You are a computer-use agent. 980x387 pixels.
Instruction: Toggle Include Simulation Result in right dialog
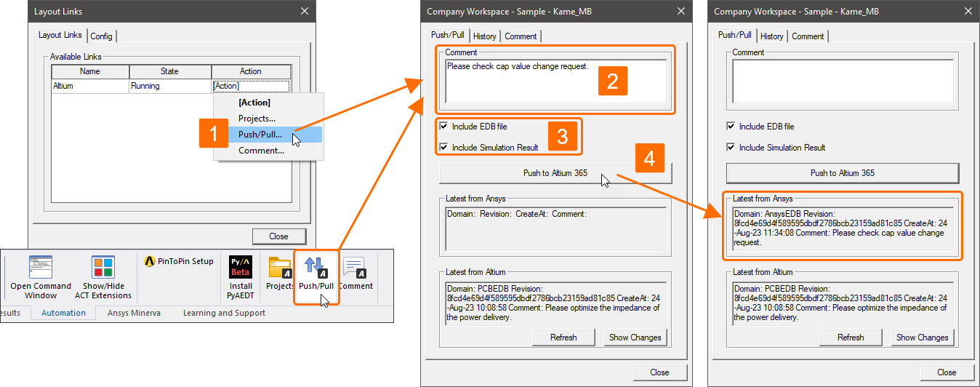click(731, 148)
